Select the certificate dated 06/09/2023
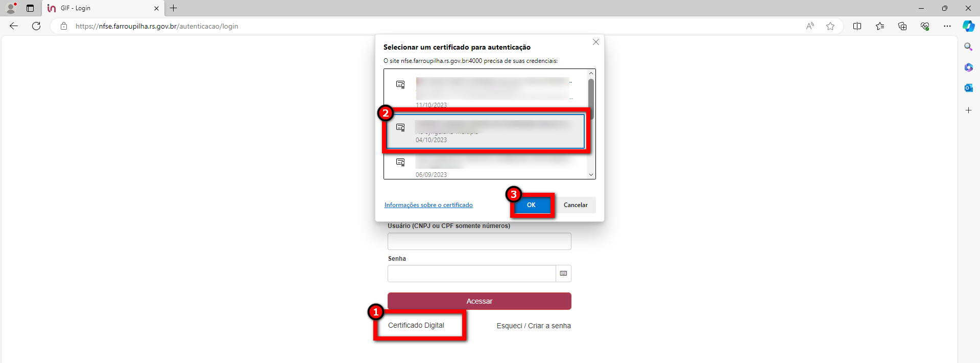980x363 pixels. [x=486, y=166]
